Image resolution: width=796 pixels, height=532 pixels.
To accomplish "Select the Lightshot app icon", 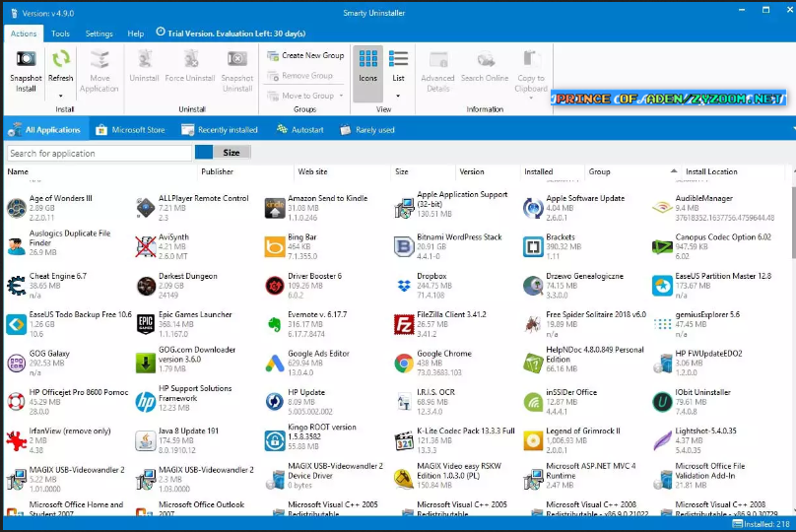I will (662, 440).
